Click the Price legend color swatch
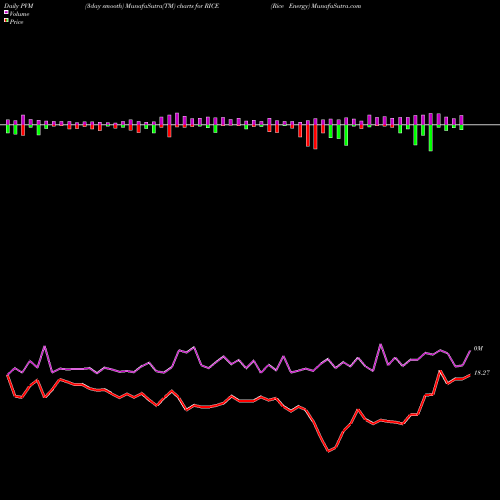This screenshot has height=500, width=500. click(6, 21)
